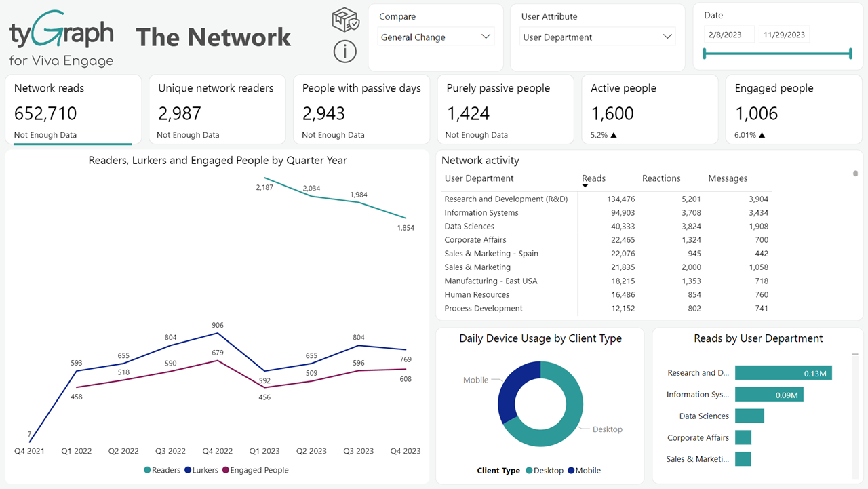Click the end date field 11/29/2023
This screenshot has height=489, width=868.
[784, 35]
